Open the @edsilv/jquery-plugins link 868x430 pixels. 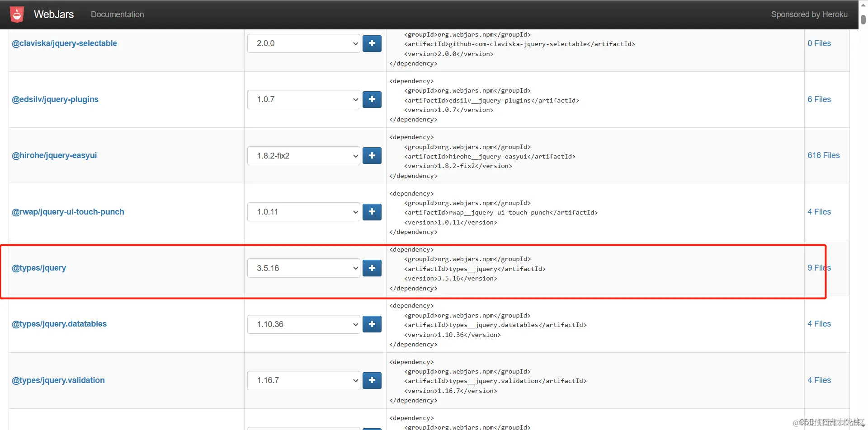coord(55,99)
